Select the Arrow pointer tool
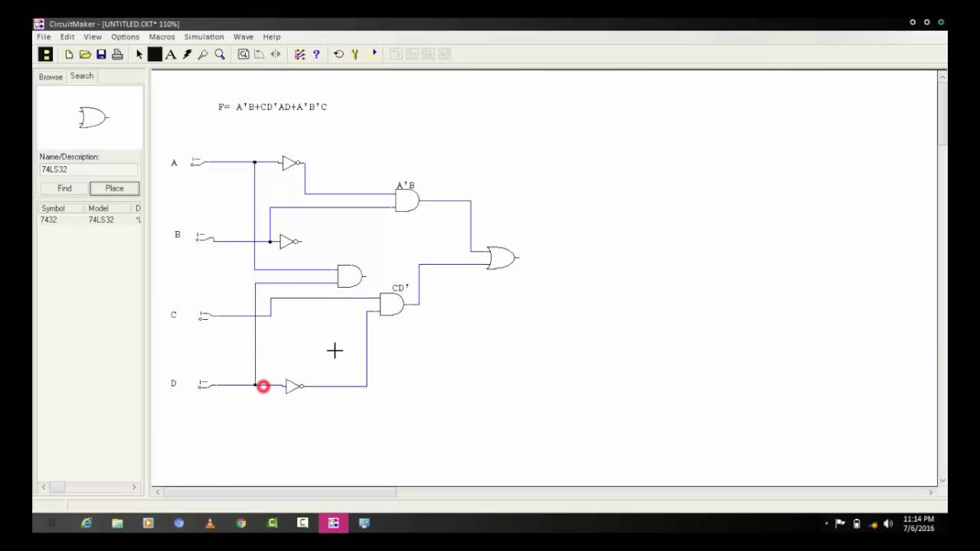This screenshot has height=551, width=980. pyautogui.click(x=139, y=54)
